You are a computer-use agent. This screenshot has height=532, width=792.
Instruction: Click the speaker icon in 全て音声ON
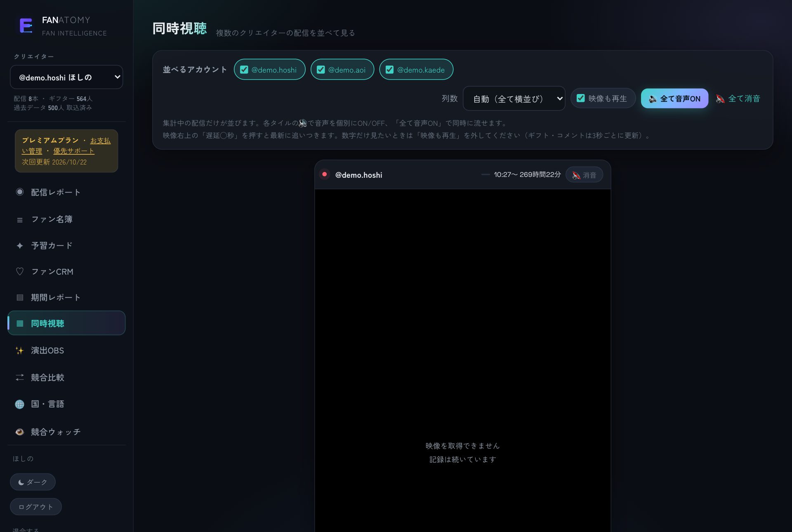coord(653,99)
